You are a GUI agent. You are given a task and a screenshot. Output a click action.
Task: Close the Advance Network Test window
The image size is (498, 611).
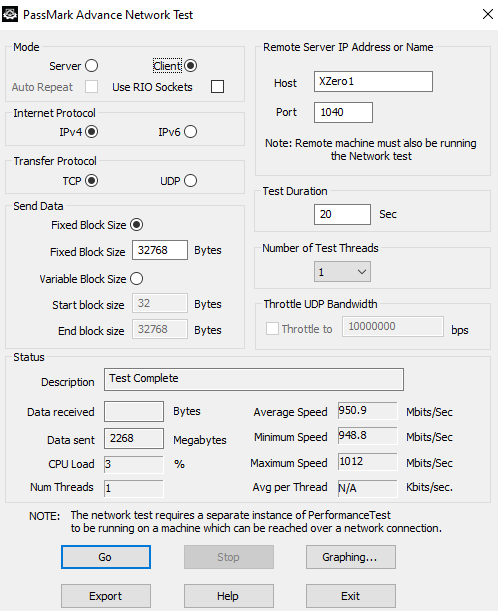(x=487, y=14)
